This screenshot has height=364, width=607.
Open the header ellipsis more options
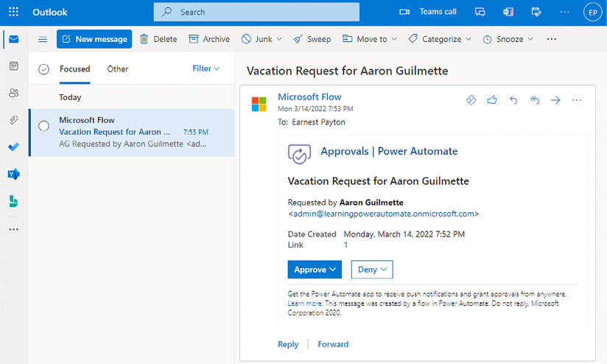[x=565, y=12]
